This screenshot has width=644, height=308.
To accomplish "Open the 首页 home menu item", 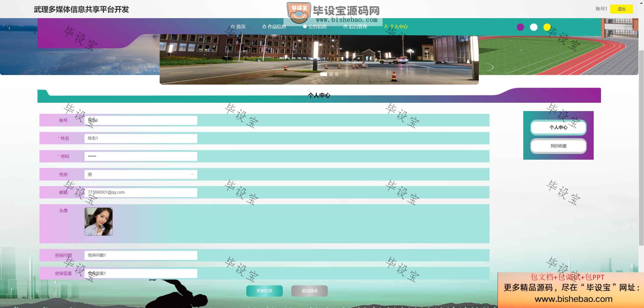I will coord(238,26).
